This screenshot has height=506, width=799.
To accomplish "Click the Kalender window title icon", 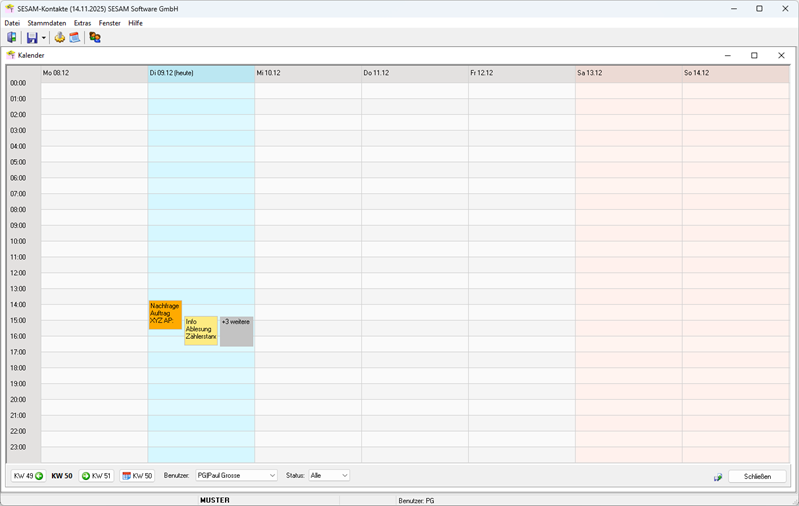I will (x=11, y=55).
